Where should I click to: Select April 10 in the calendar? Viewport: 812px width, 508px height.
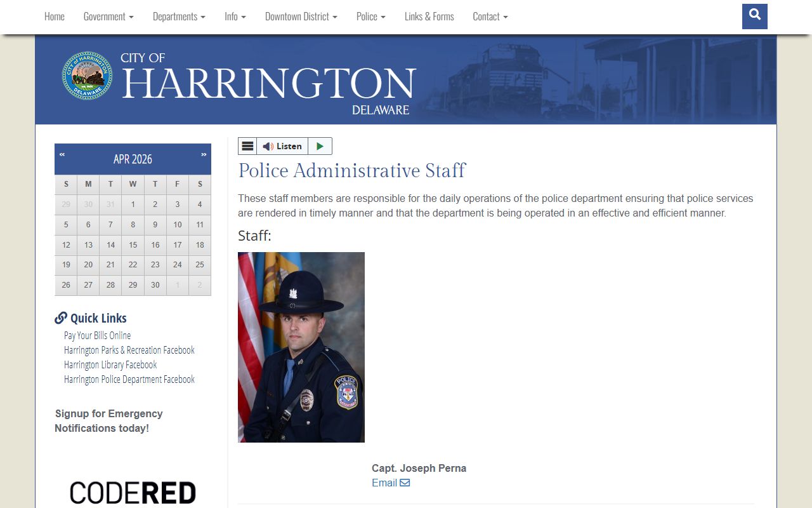tap(178, 225)
